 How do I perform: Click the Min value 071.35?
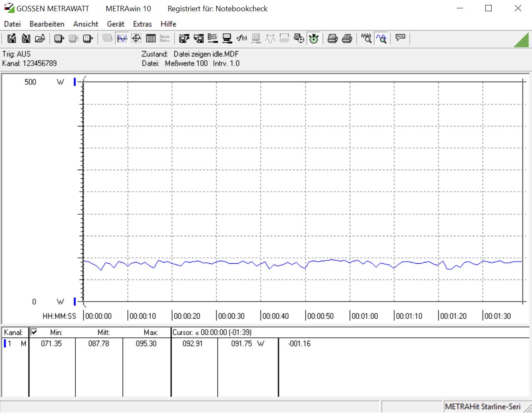point(51,344)
